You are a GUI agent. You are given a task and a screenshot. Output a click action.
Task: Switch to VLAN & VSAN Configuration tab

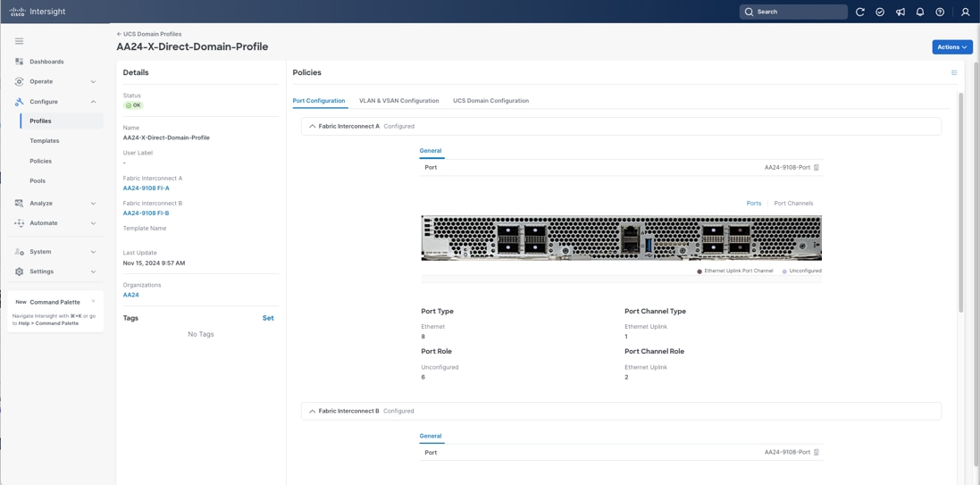[398, 101]
